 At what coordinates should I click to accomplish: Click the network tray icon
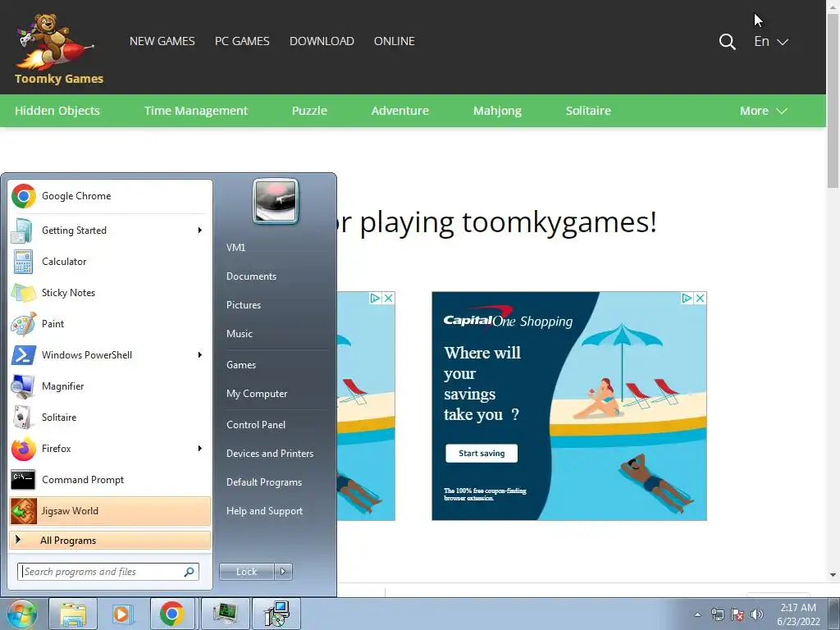(x=717, y=614)
